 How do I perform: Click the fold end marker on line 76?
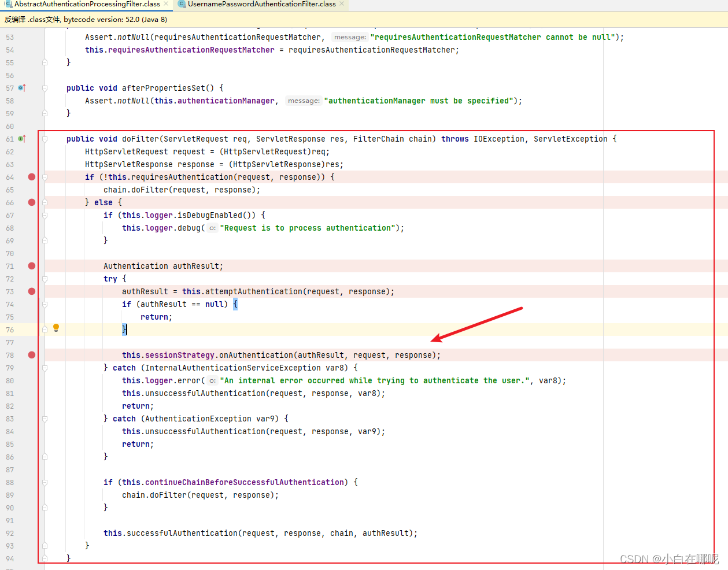tap(45, 330)
